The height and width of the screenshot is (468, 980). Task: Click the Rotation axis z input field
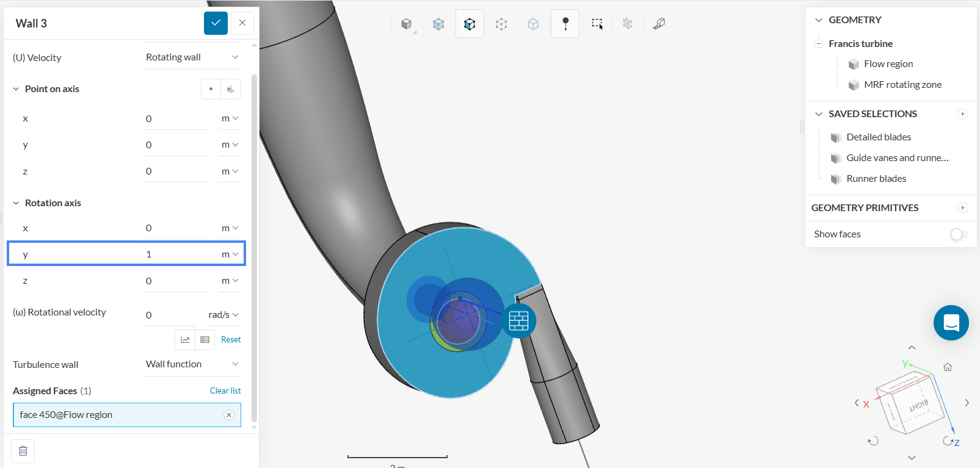coord(176,281)
